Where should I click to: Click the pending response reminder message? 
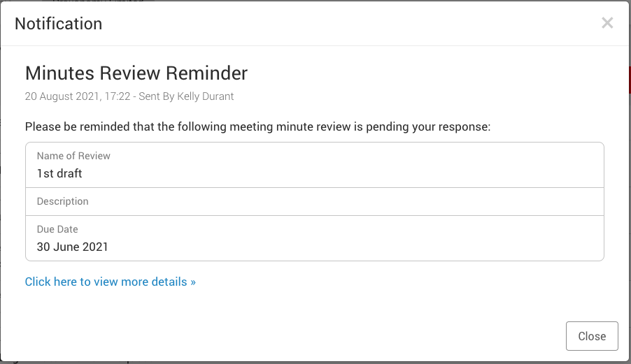[258, 127]
